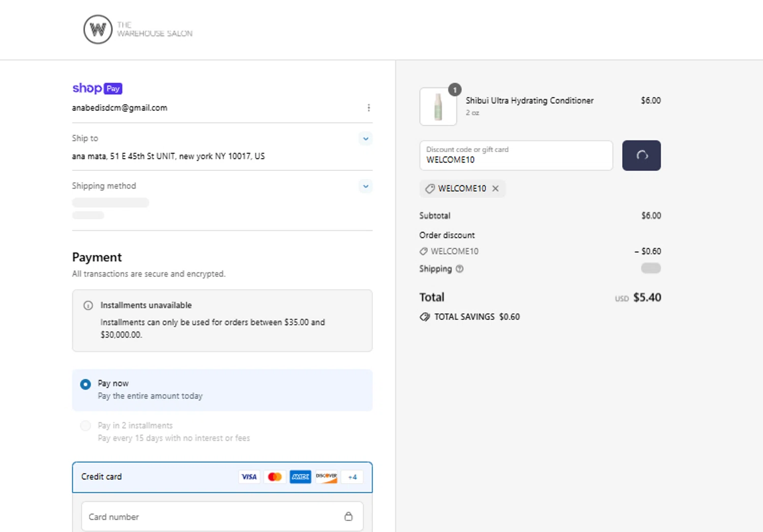The width and height of the screenshot is (763, 532).
Task: Click the 2 oz product size text
Action: click(x=473, y=113)
